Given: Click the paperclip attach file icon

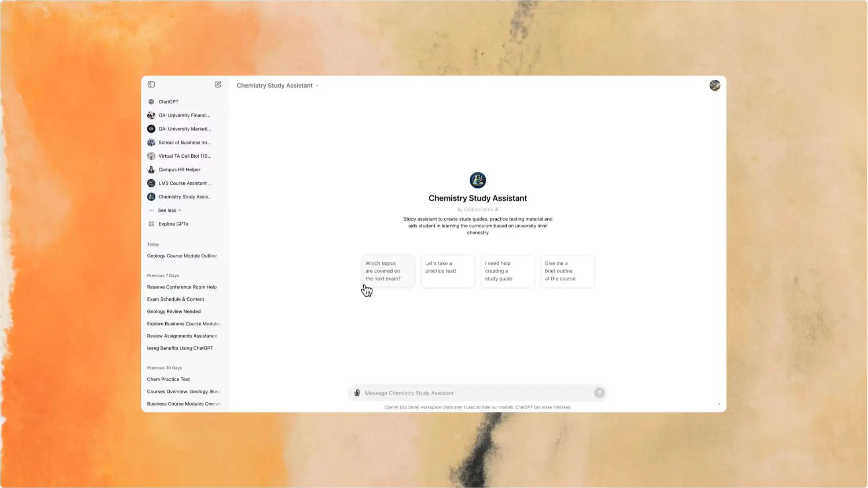Looking at the screenshot, I should point(357,393).
